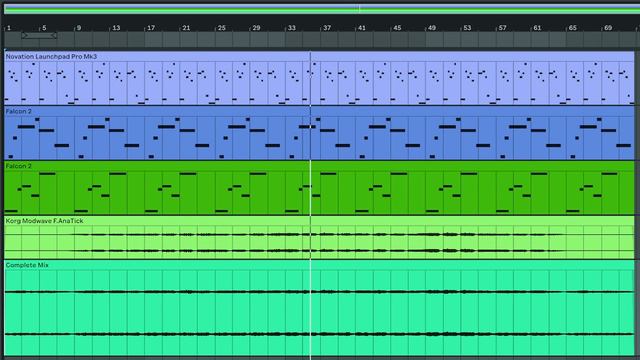Click bar 25 on the beat ruler
This screenshot has width=640, height=360.
(x=222, y=28)
